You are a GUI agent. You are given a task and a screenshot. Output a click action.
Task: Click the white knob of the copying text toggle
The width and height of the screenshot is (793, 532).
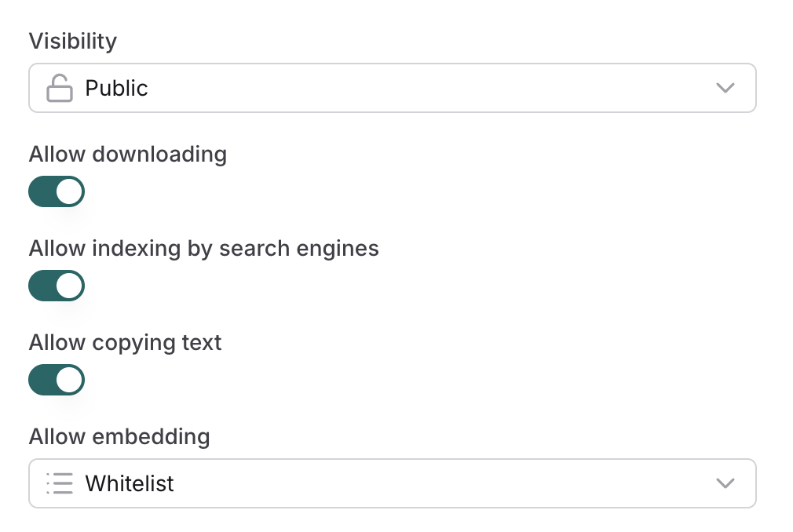click(70, 380)
